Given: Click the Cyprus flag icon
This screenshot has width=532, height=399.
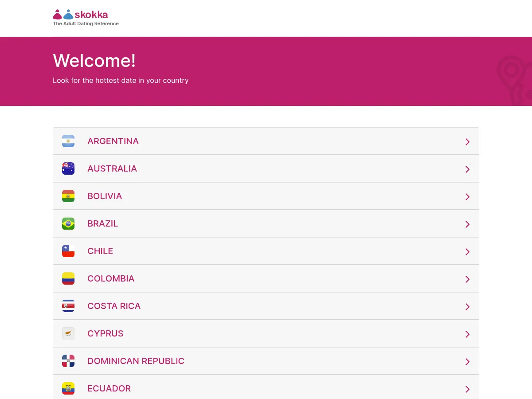Looking at the screenshot, I should (68, 333).
